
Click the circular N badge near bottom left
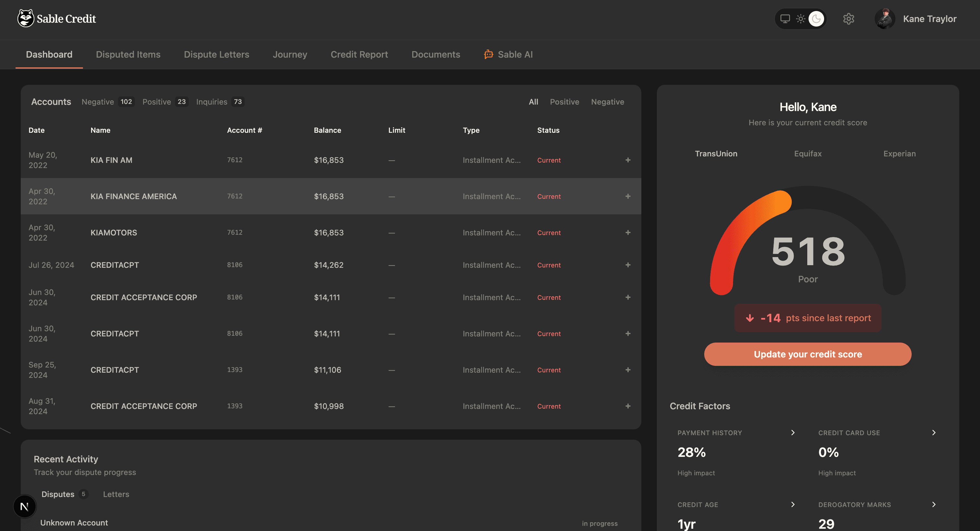24,506
